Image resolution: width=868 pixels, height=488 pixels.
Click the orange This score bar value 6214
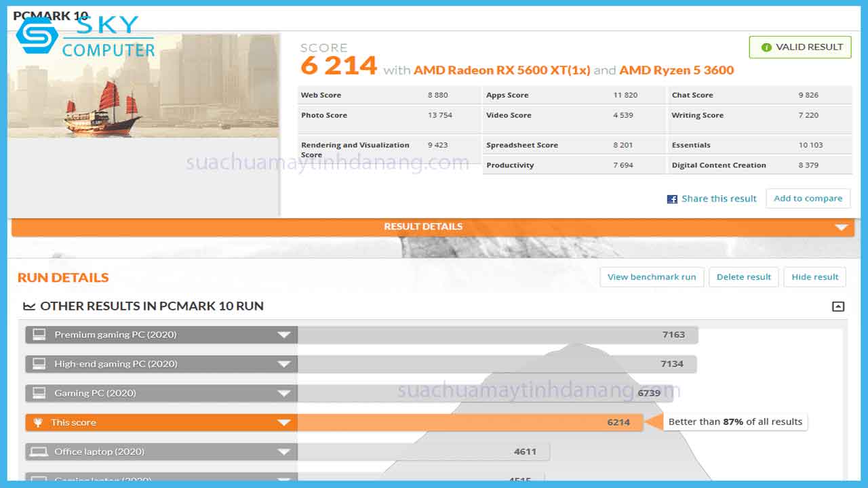coord(618,422)
